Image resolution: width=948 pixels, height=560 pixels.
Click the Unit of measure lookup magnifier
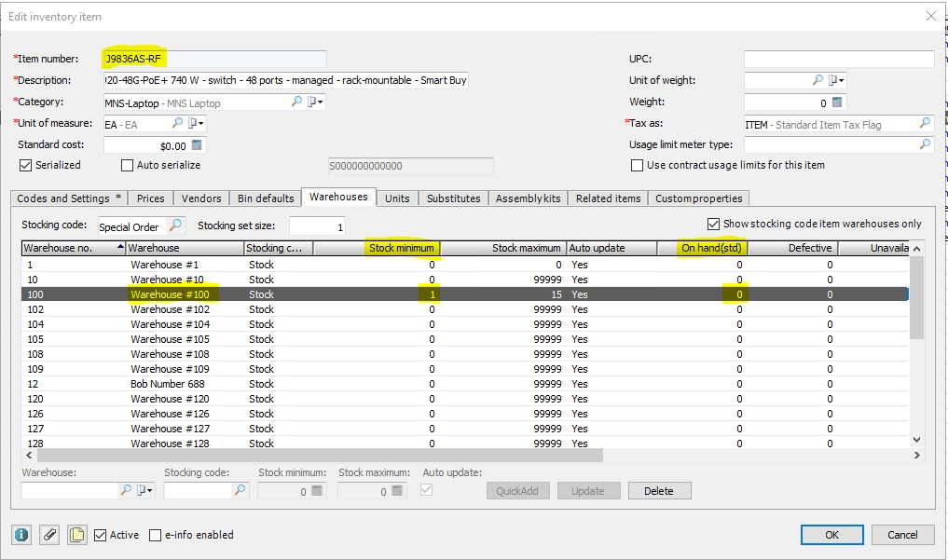tap(177, 123)
